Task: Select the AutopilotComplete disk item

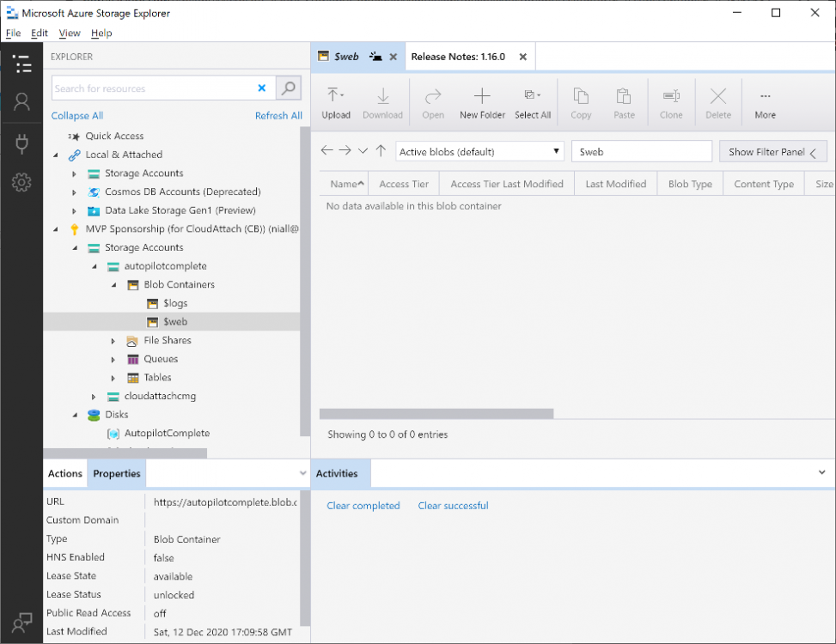Action: click(x=167, y=433)
